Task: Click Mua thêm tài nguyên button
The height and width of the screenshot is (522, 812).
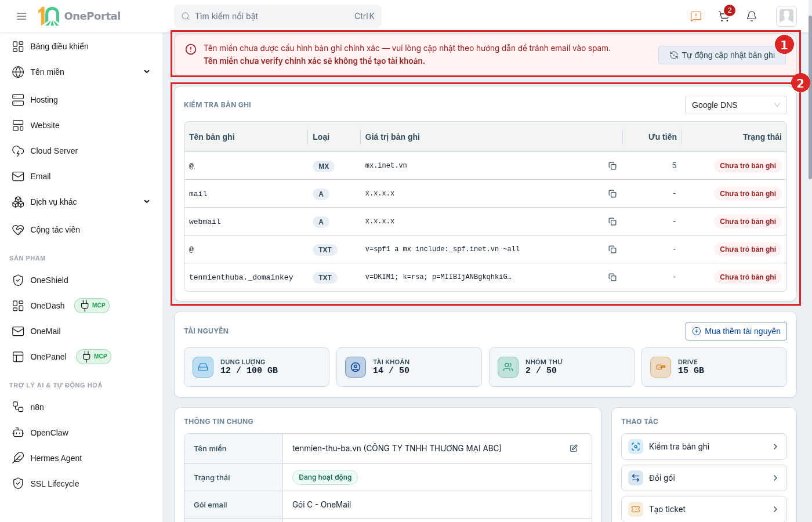Action: [736, 331]
